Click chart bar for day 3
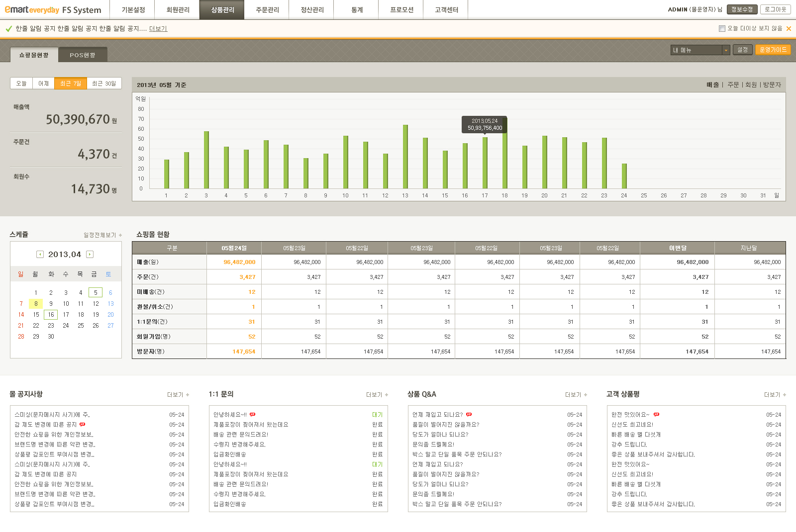Image resolution: width=796 pixels, height=532 pixels. click(x=206, y=160)
